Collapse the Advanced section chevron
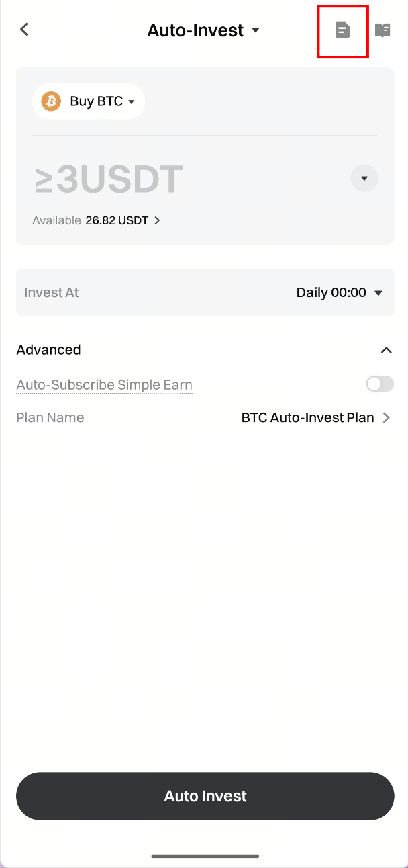 [386, 350]
